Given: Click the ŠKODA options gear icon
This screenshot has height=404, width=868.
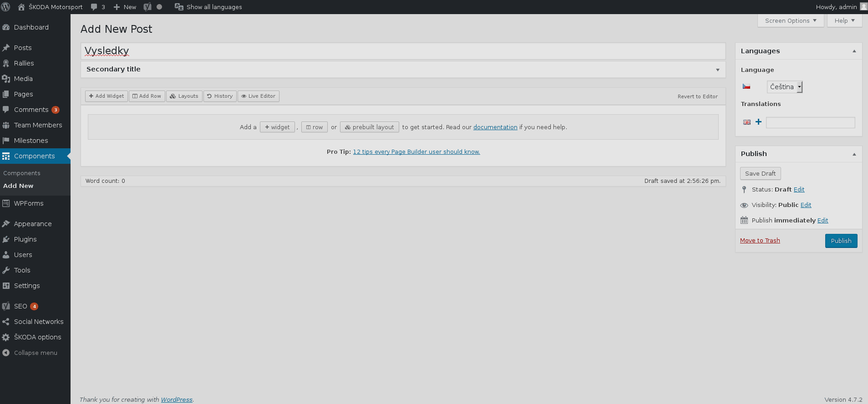Looking at the screenshot, I should coord(6,337).
